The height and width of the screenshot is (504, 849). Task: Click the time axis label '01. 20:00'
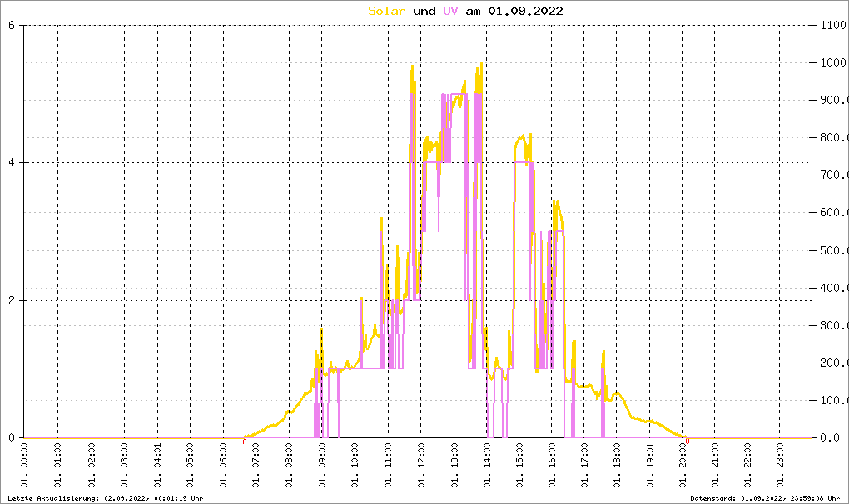[x=683, y=465]
